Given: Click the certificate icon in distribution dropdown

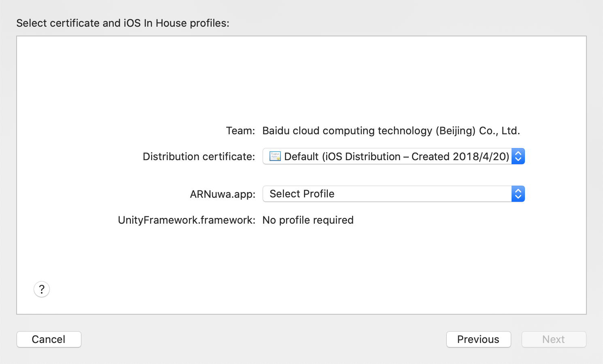Looking at the screenshot, I should 275,156.
